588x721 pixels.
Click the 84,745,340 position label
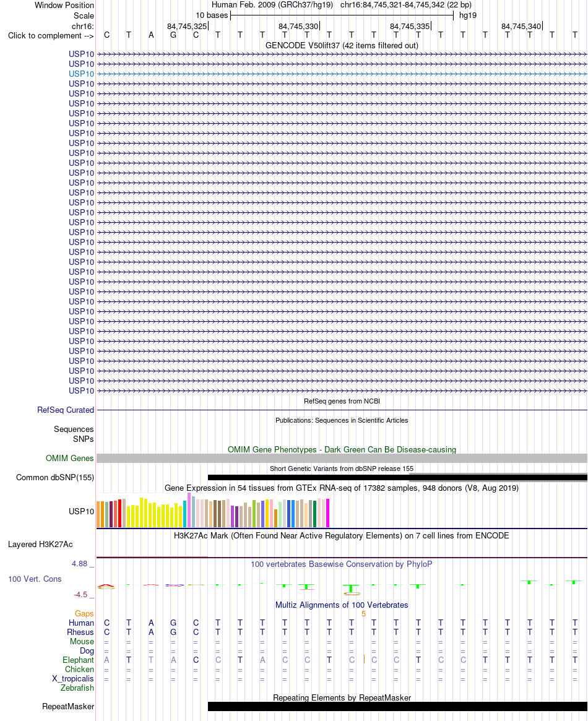[x=521, y=27]
